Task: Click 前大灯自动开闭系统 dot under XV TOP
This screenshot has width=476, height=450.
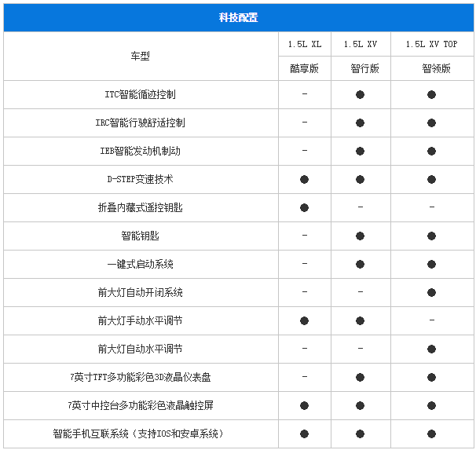Action: (x=431, y=293)
